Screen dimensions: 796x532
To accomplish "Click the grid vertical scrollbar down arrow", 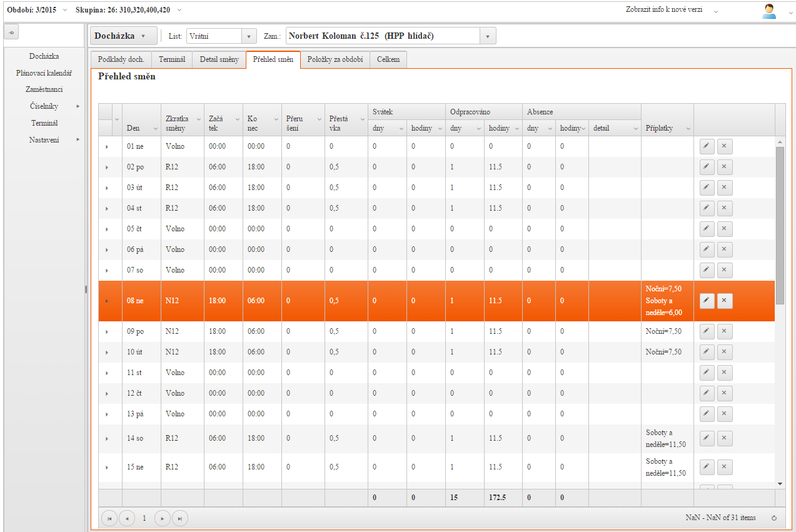I will [x=780, y=483].
